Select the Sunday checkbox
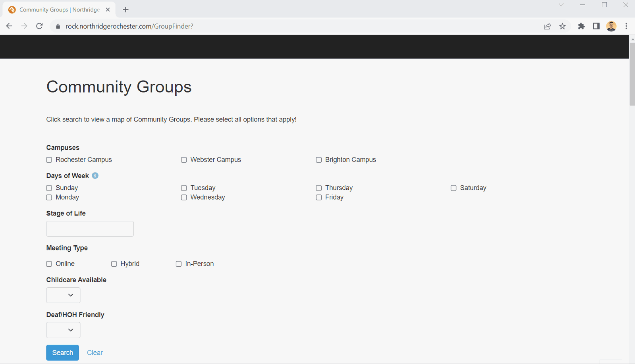Image resolution: width=635 pixels, height=364 pixels. (49, 188)
